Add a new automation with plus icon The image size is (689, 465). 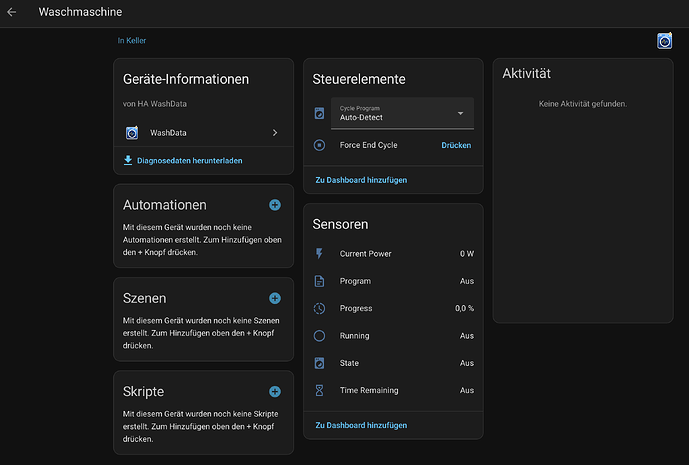pos(275,205)
